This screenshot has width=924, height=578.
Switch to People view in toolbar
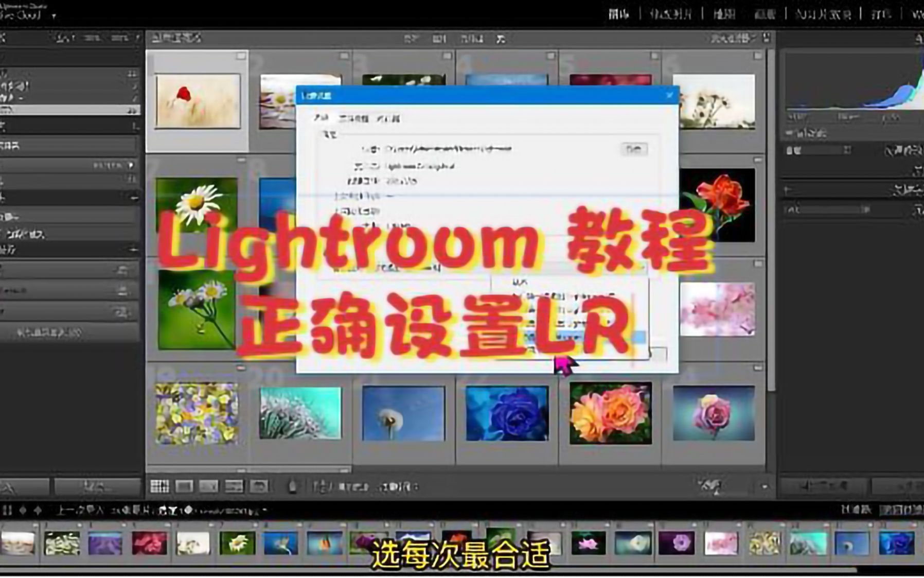259,486
